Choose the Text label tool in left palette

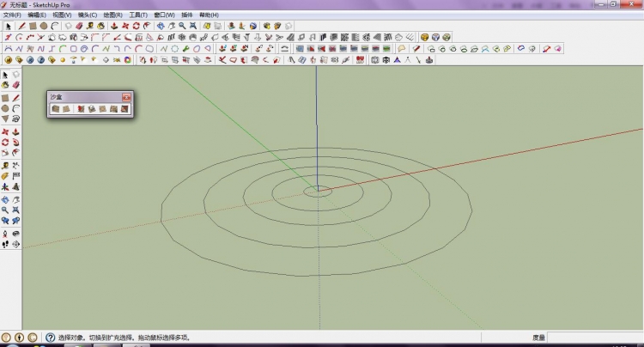click(x=15, y=176)
